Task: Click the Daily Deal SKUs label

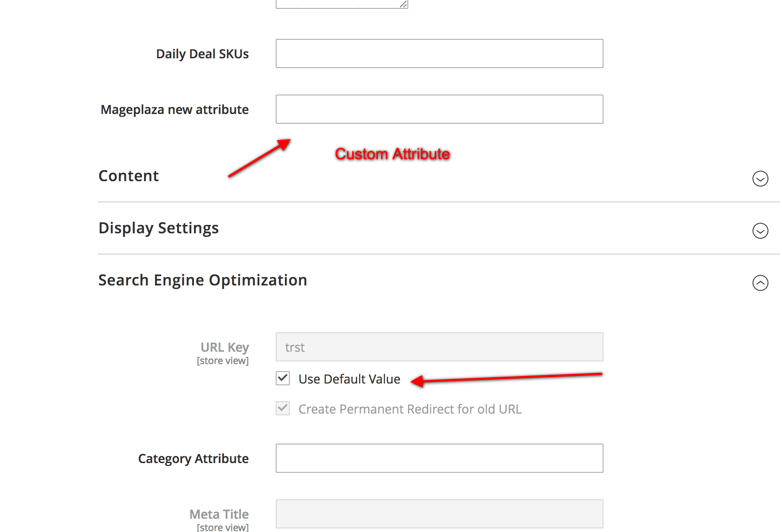Action: coord(202,53)
